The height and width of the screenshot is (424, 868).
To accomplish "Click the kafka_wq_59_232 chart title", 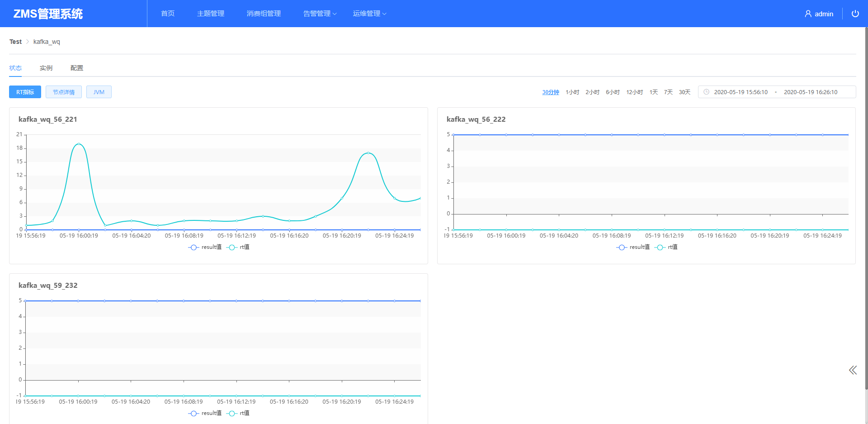I will [48, 286].
